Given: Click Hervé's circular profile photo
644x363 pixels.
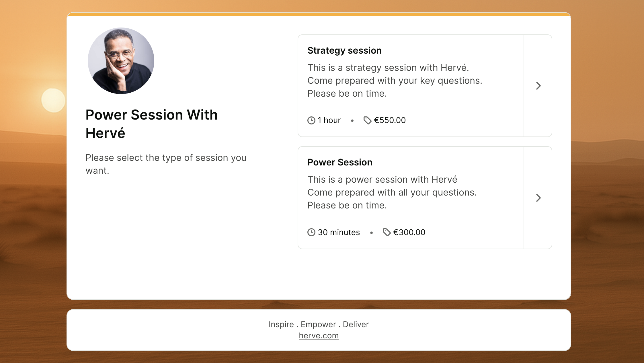Looking at the screenshot, I should click(x=120, y=61).
